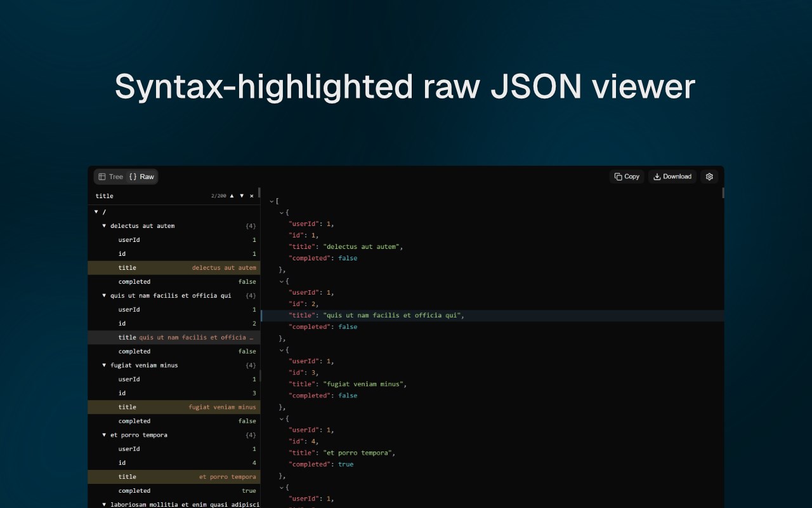The image size is (812, 508).
Task: Select the 'completed' row with value true
Action: tap(174, 491)
